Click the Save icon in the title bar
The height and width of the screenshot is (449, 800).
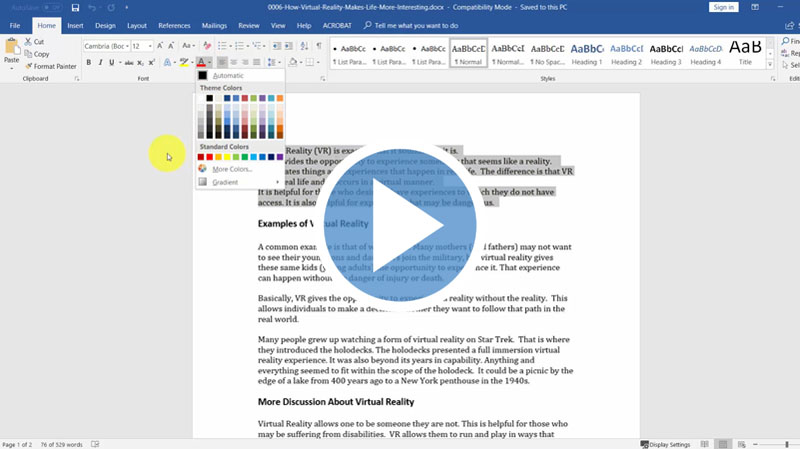coord(76,8)
